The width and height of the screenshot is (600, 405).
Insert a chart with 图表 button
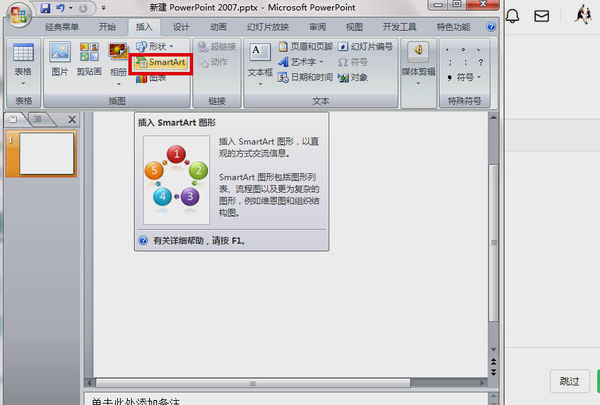pos(151,78)
